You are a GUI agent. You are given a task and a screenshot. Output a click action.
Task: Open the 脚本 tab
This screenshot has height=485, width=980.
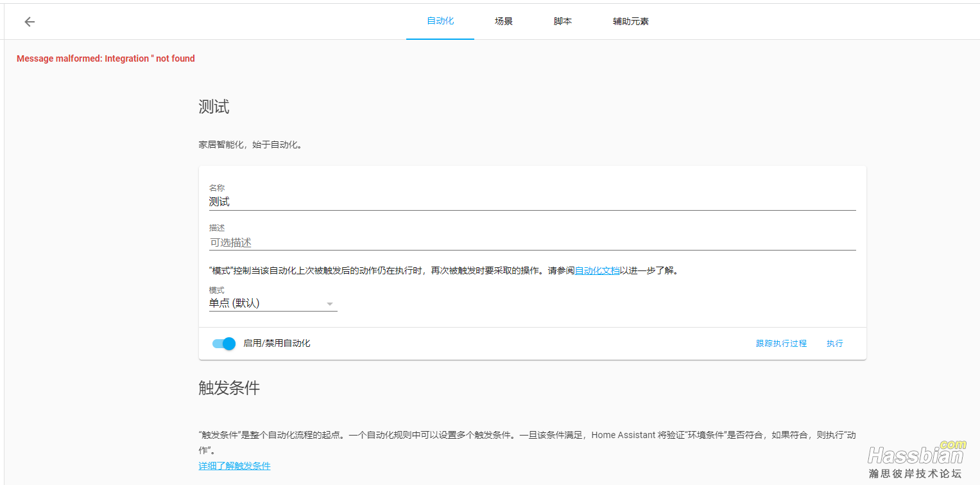(563, 21)
